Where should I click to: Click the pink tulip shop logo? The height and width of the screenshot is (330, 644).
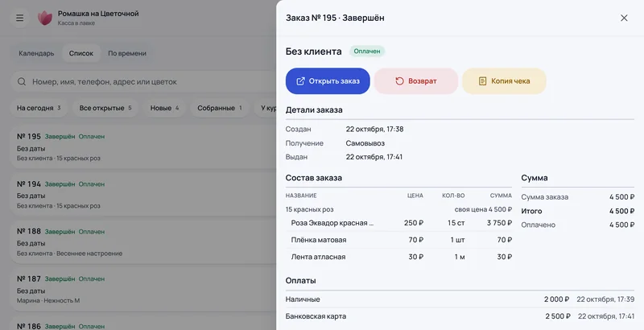(45, 18)
